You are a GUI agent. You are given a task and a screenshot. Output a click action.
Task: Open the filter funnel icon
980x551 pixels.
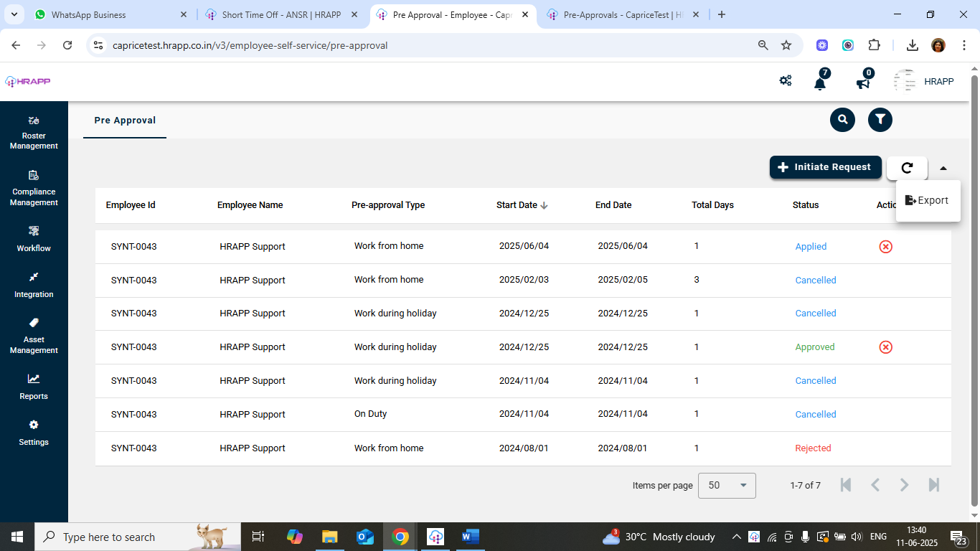880,120
